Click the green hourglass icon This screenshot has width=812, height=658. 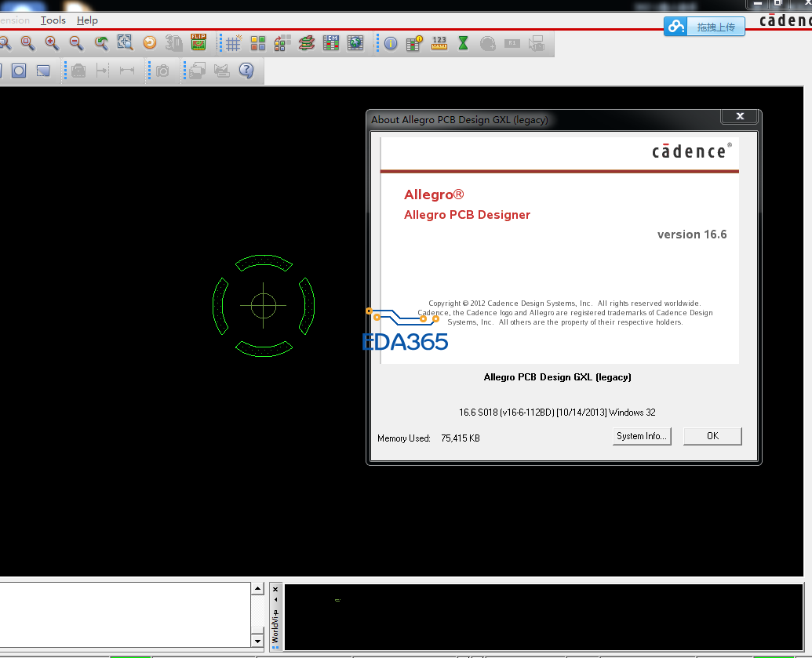[x=463, y=43]
